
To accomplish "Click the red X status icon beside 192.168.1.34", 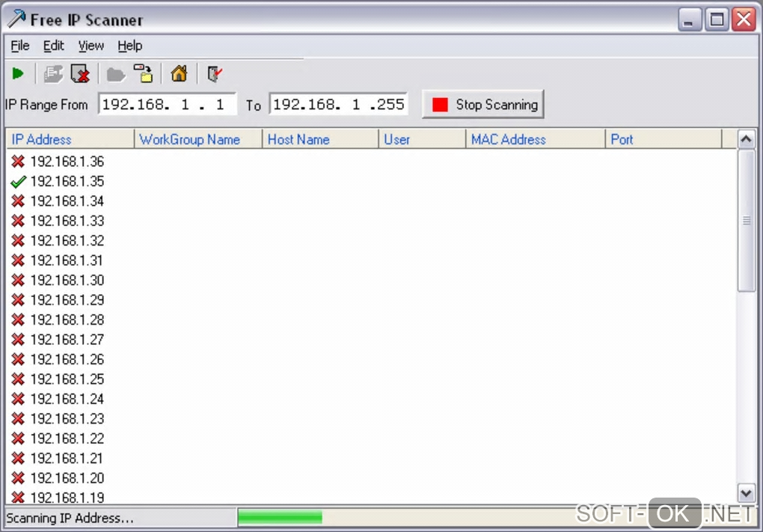I will (x=18, y=201).
